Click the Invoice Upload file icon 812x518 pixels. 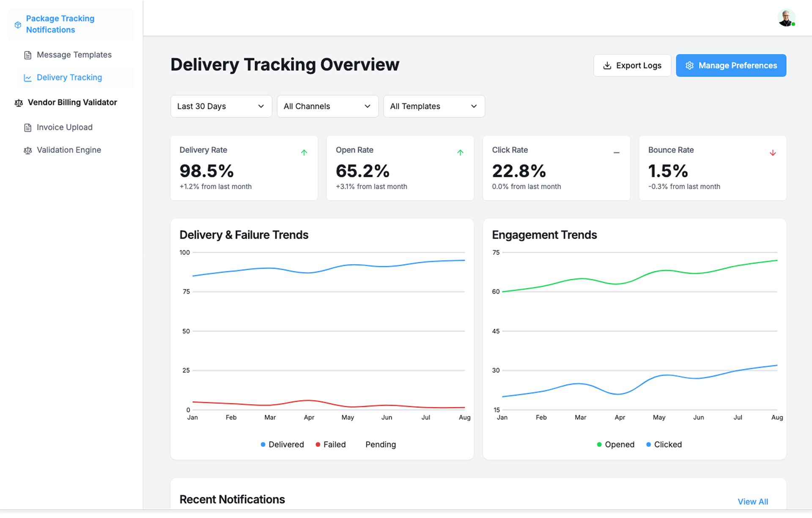point(28,127)
